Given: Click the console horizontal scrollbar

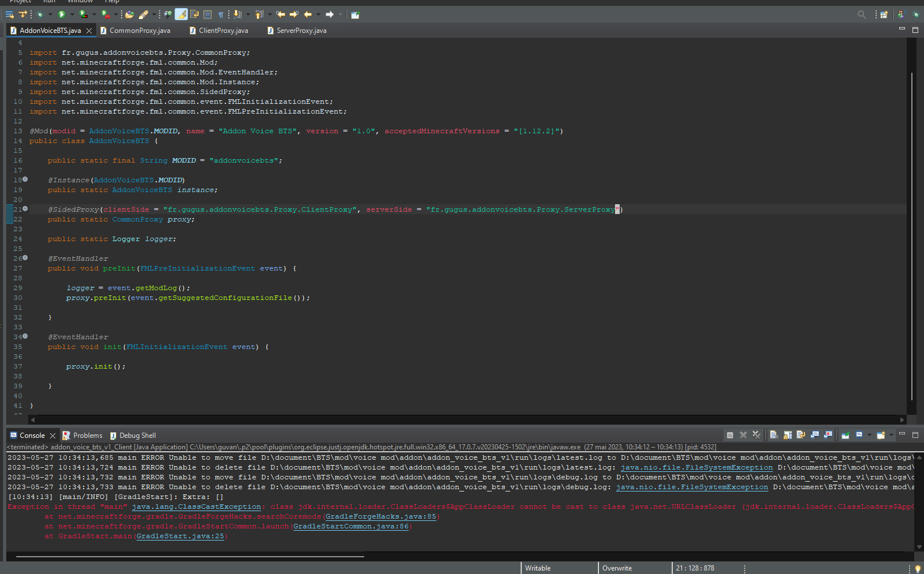Looking at the screenshot, I should pos(190,557).
